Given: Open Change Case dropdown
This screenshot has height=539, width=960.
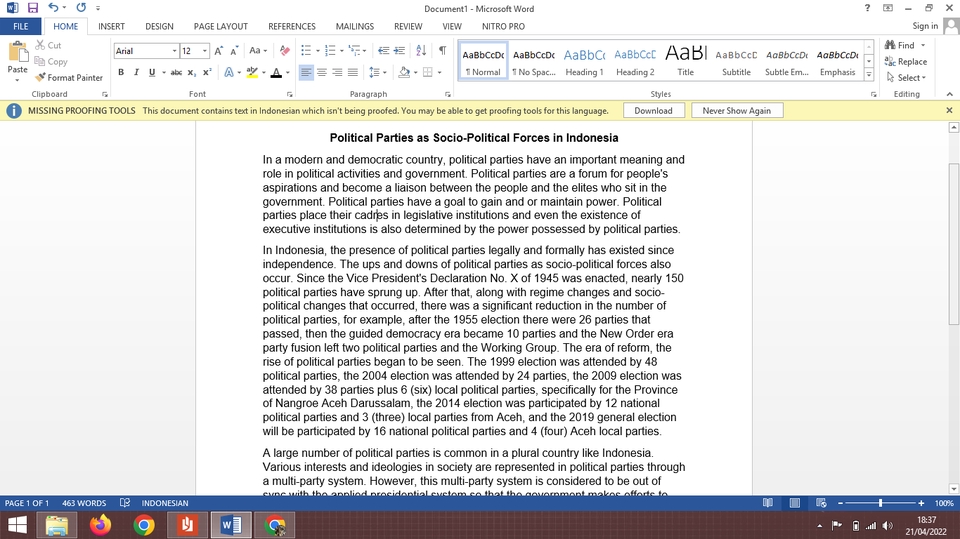Looking at the screenshot, I should [258, 51].
